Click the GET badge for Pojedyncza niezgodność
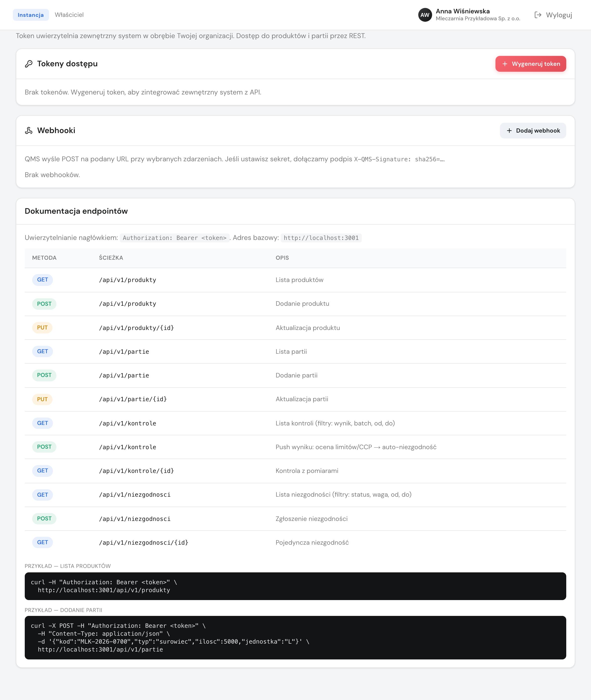 (x=43, y=542)
